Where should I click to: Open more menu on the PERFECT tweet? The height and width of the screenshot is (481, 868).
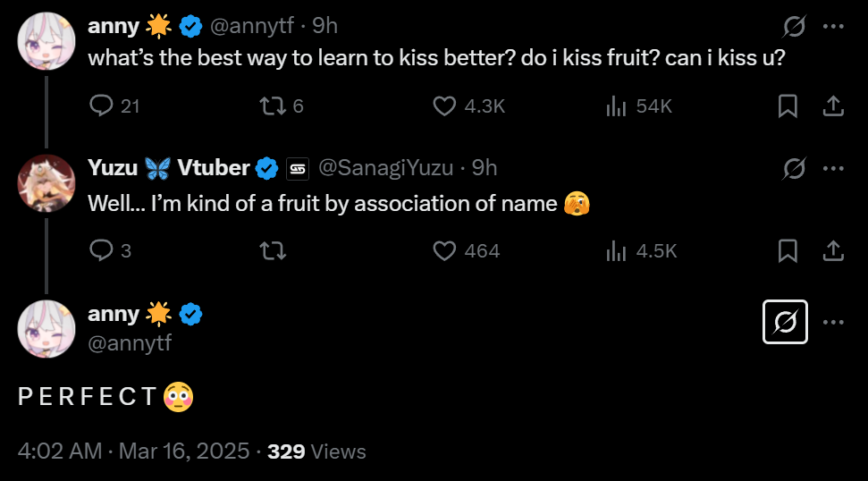pos(833,322)
